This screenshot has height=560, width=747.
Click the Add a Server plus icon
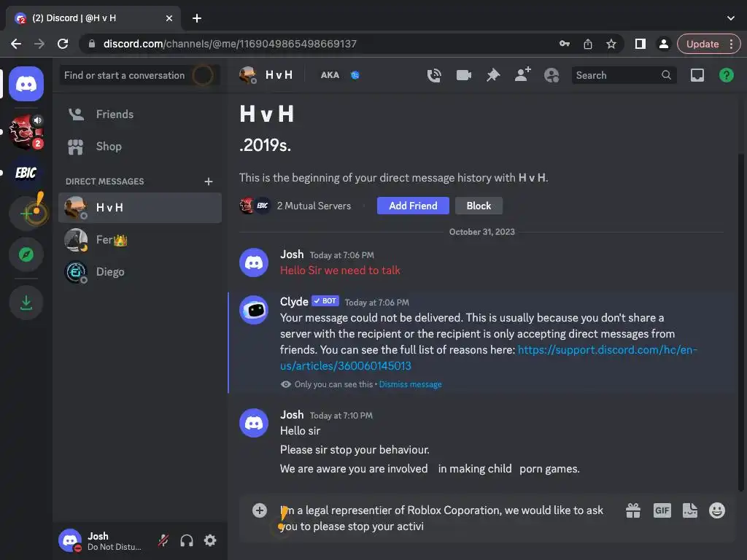point(26,213)
